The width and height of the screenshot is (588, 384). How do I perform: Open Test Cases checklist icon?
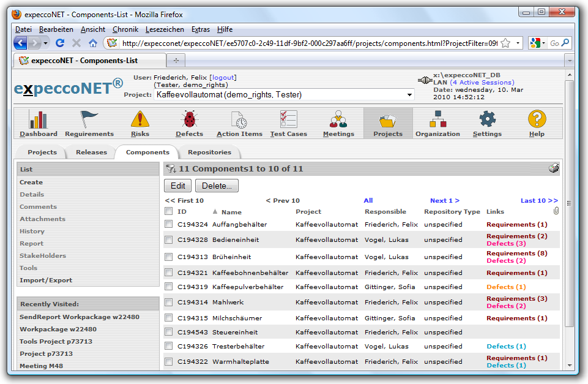click(x=288, y=119)
